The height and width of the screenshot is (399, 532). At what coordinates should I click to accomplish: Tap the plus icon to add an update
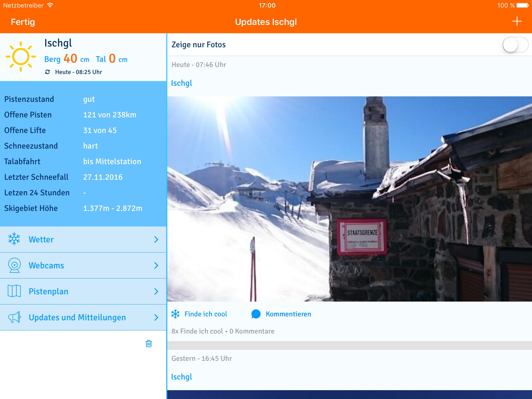(517, 21)
